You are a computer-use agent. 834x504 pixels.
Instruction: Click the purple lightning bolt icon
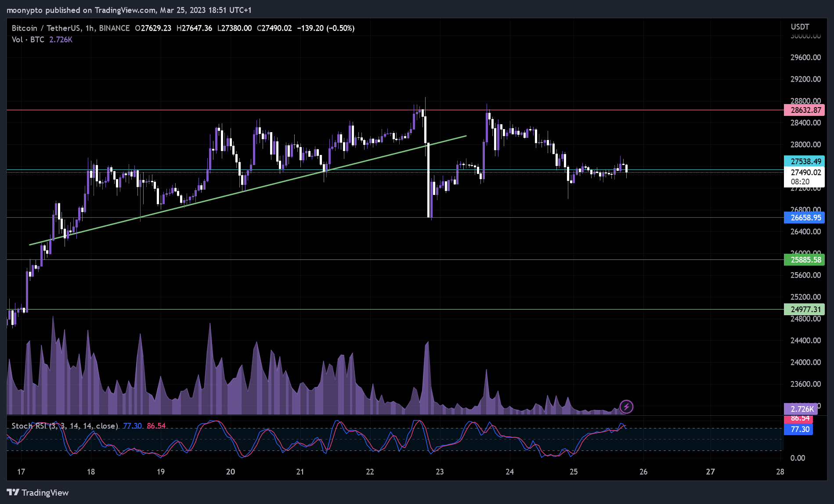[626, 407]
